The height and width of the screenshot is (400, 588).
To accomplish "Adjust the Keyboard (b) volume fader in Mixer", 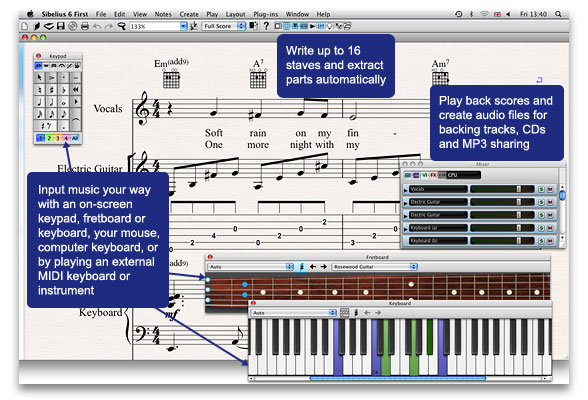I will click(519, 241).
